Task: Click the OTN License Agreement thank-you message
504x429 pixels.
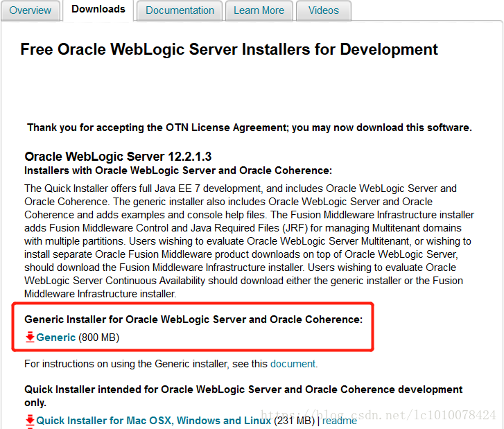Action: (x=250, y=128)
